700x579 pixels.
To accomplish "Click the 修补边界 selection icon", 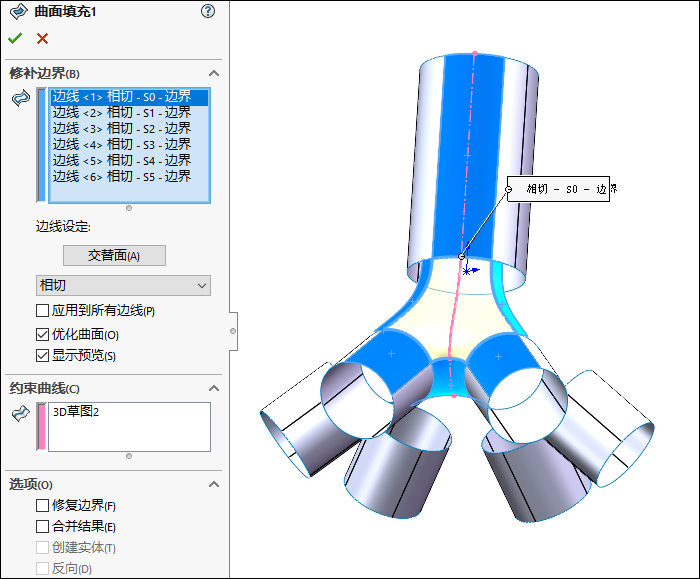I will pos(21,98).
